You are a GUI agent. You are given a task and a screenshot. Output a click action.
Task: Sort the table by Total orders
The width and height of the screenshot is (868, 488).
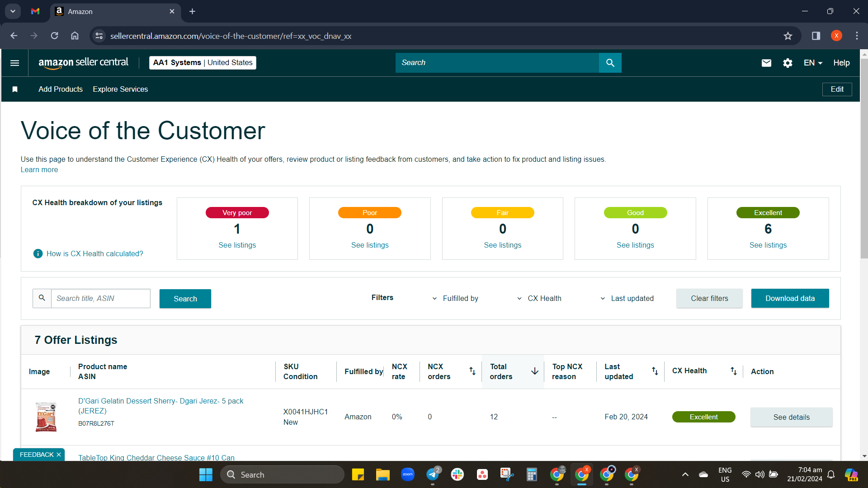point(534,371)
